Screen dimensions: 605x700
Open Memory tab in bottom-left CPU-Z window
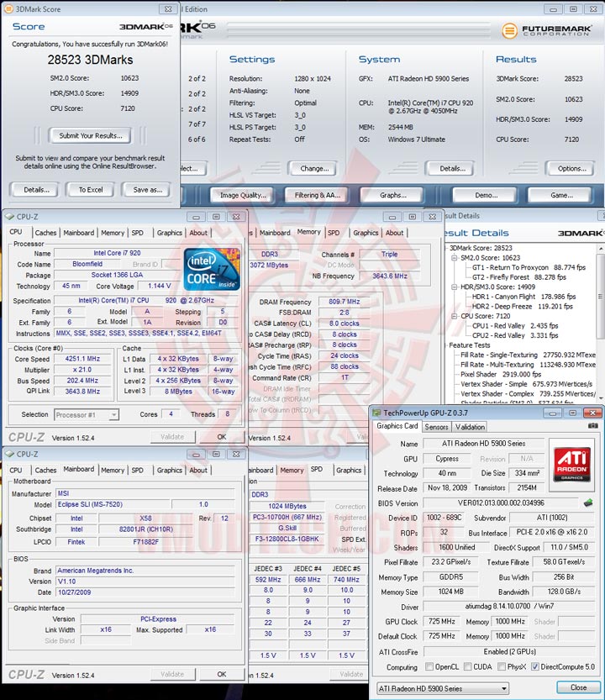click(x=113, y=470)
